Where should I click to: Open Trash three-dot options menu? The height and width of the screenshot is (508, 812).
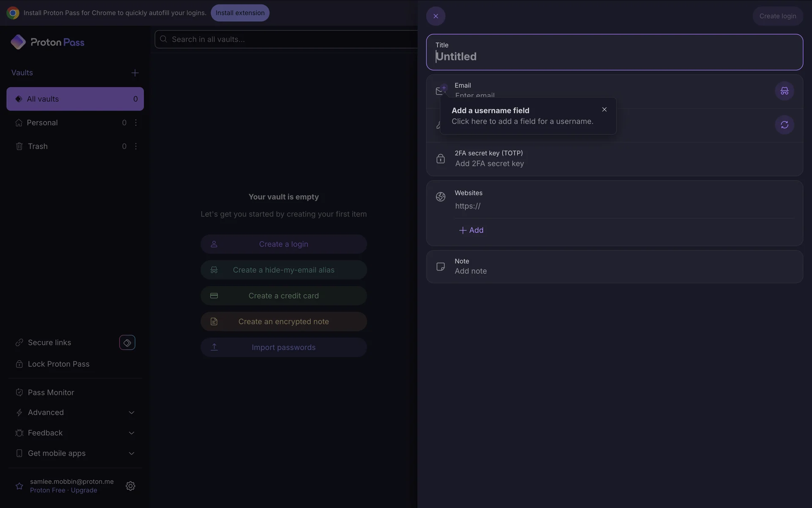(x=136, y=146)
